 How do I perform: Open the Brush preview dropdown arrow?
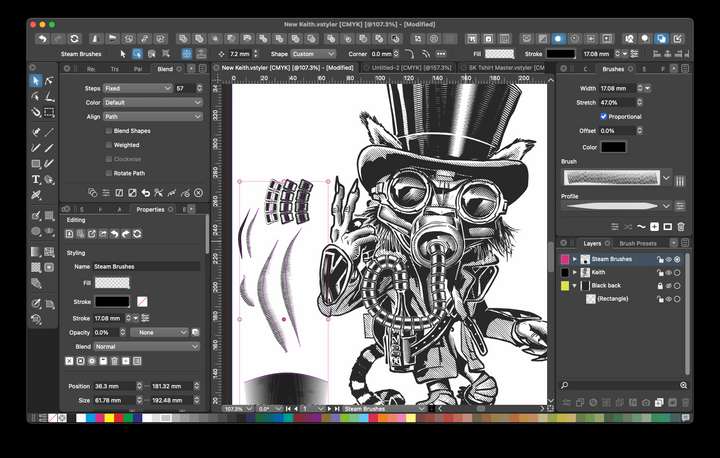point(666,178)
